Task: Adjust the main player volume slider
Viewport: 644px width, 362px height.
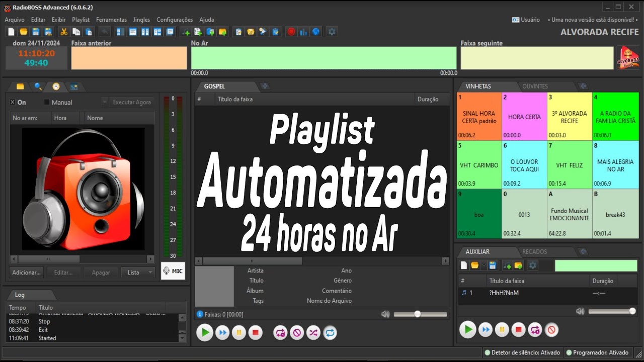Action: point(420,314)
